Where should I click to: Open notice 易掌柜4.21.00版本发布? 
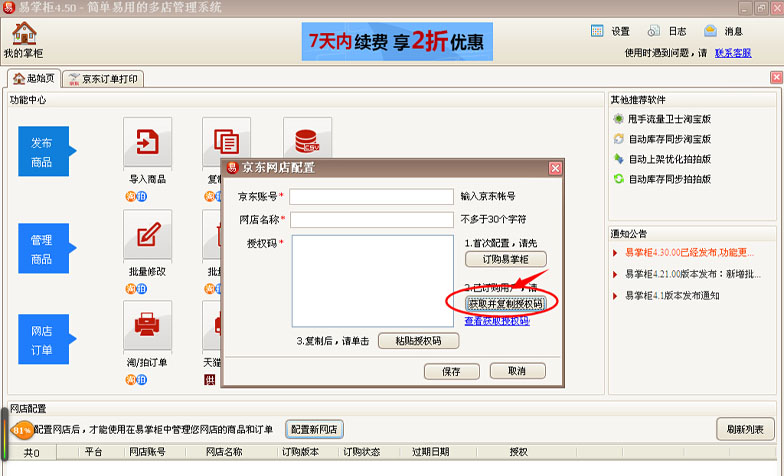tap(693, 274)
